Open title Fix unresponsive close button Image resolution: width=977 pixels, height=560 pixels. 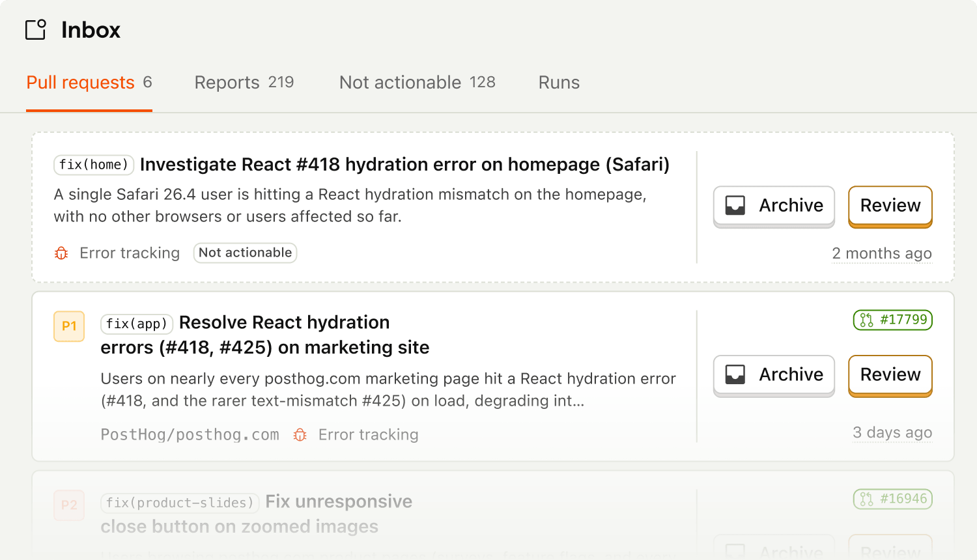click(x=257, y=514)
